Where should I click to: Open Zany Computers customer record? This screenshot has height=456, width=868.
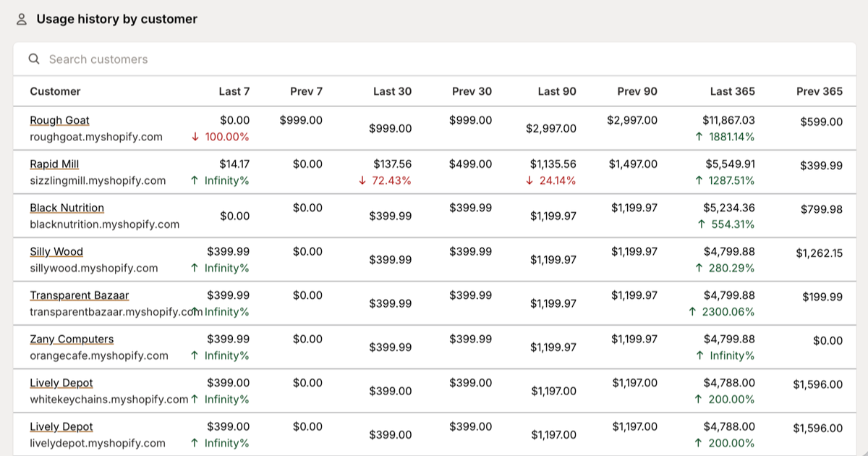coord(72,339)
